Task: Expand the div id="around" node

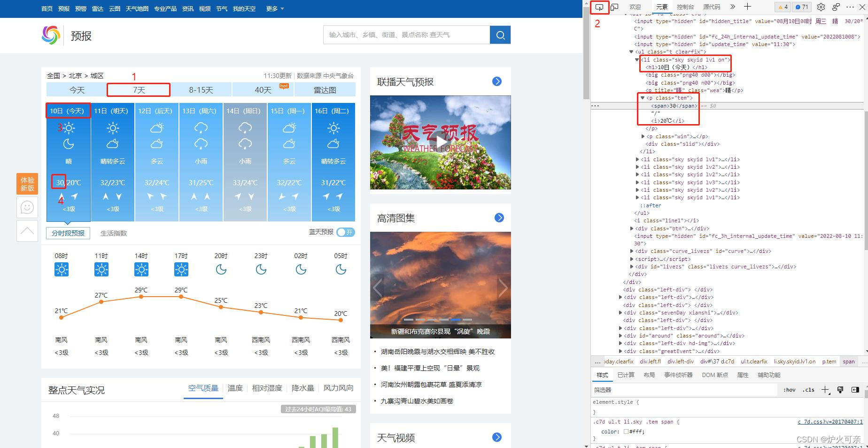Action: 620,336
